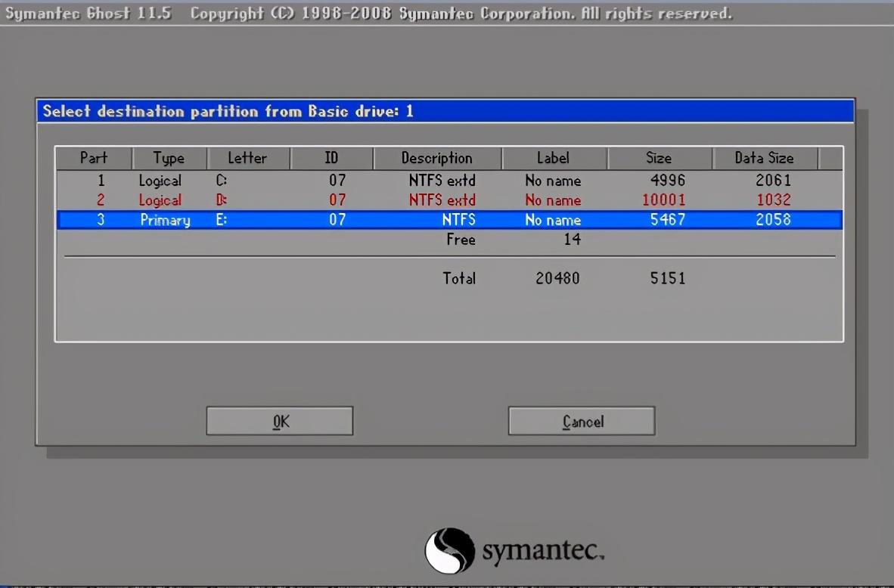Click the Symantec Ghost 11.5 copyright banner
894x588 pixels.
[x=368, y=14]
